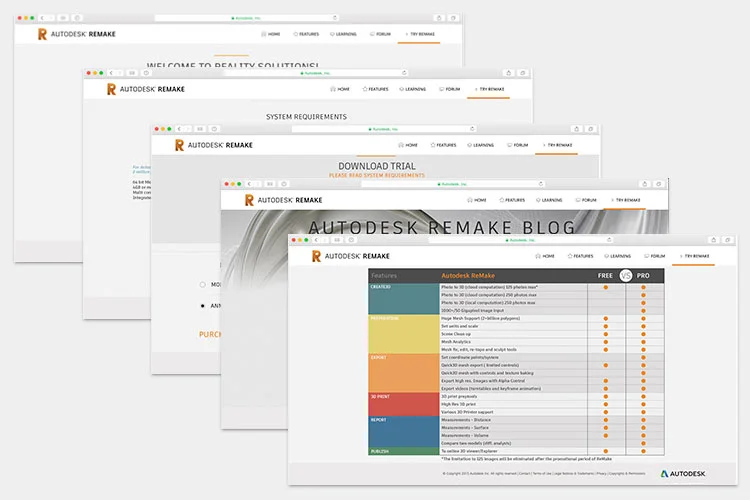
Task: Click 'Please read system requirements' link
Action: 377,175
